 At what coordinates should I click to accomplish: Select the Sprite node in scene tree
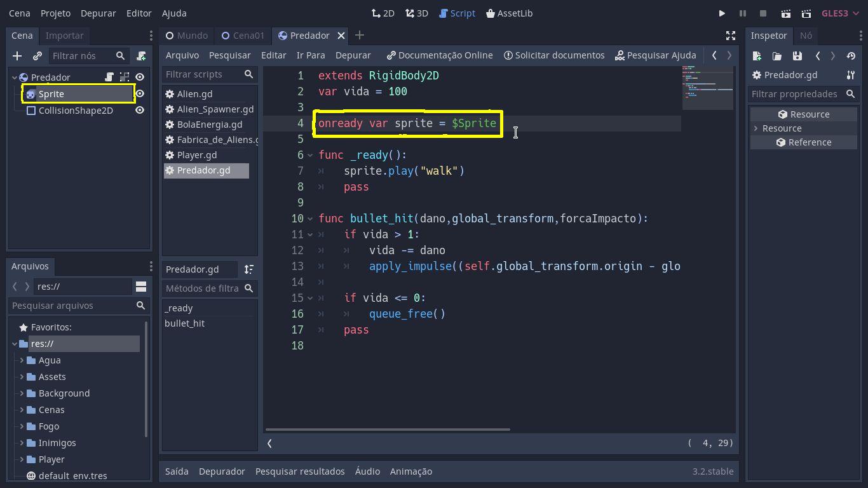[51, 94]
